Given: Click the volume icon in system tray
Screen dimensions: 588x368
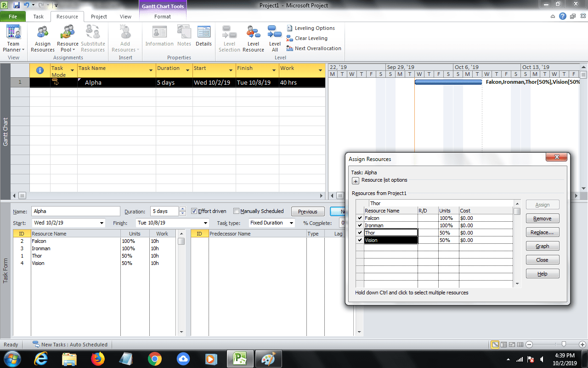Looking at the screenshot, I should click(542, 359).
